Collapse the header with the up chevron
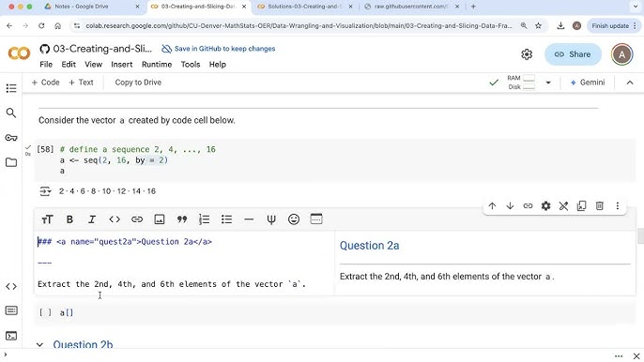644x362 pixels. (630, 83)
